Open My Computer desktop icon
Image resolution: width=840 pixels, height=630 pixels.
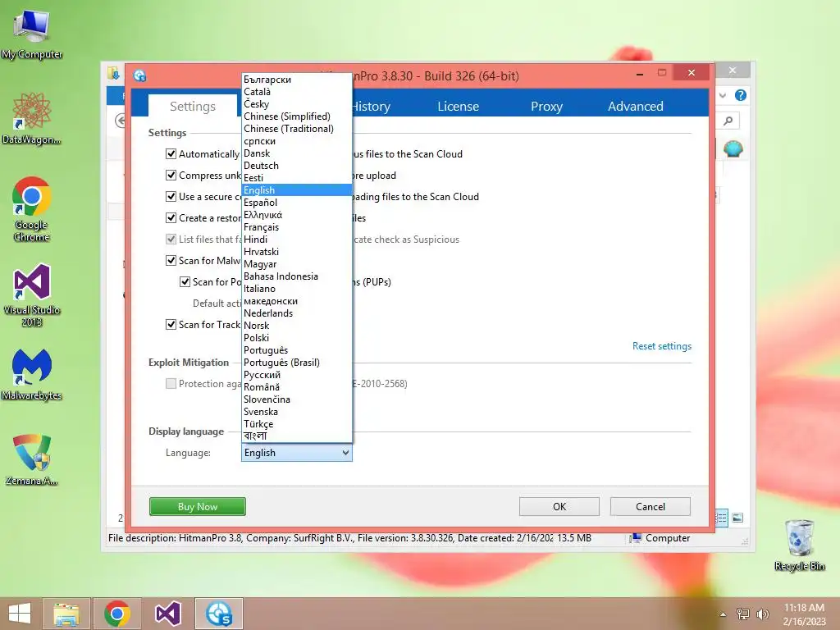coord(32,33)
